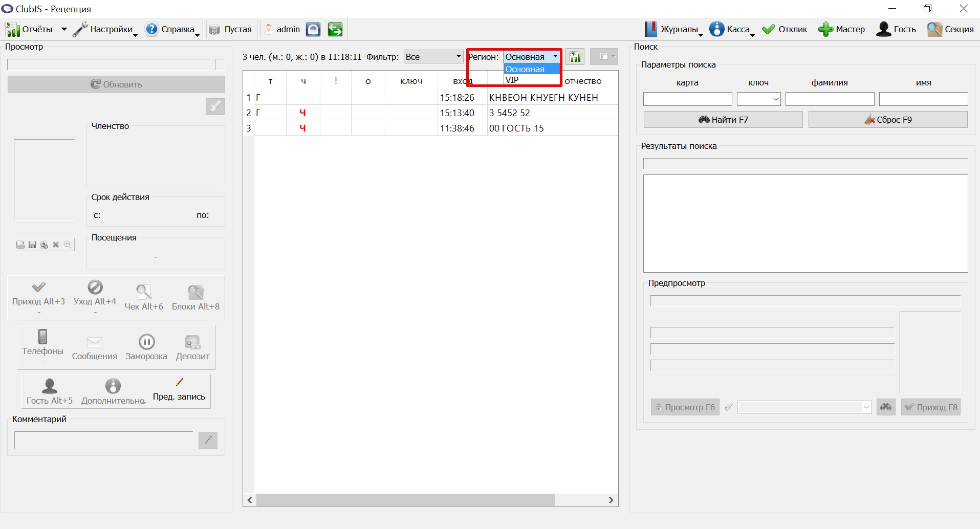Click the key icon in the Просмотр panel

[215, 106]
